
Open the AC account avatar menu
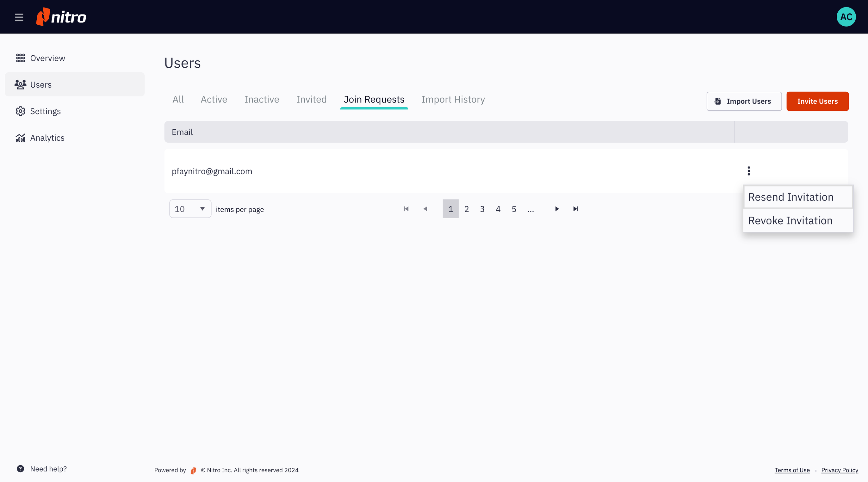[846, 17]
